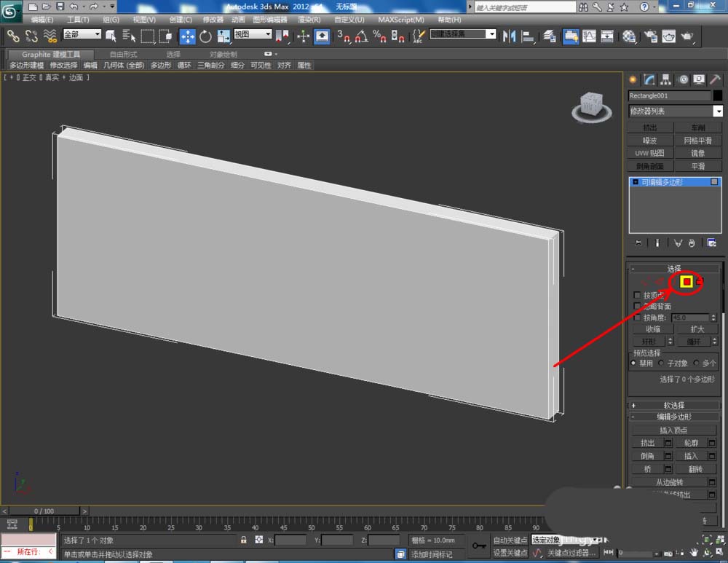Image resolution: width=728 pixels, height=563 pixels.
Task: Click the 挤出 modifier button
Action: click(650, 127)
